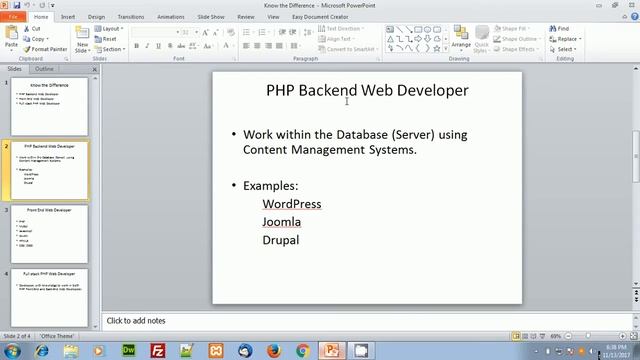
Task: Cut the selection with the scissors icon
Action: (x=27, y=29)
